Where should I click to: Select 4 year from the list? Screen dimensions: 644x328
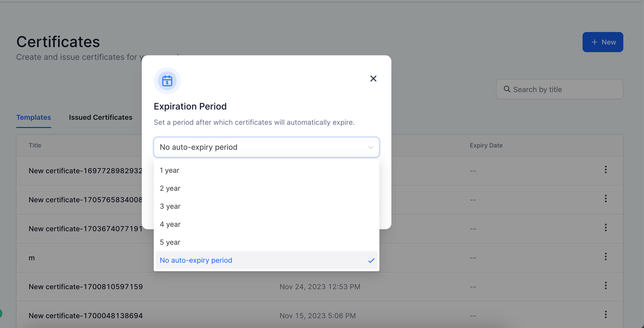point(170,224)
